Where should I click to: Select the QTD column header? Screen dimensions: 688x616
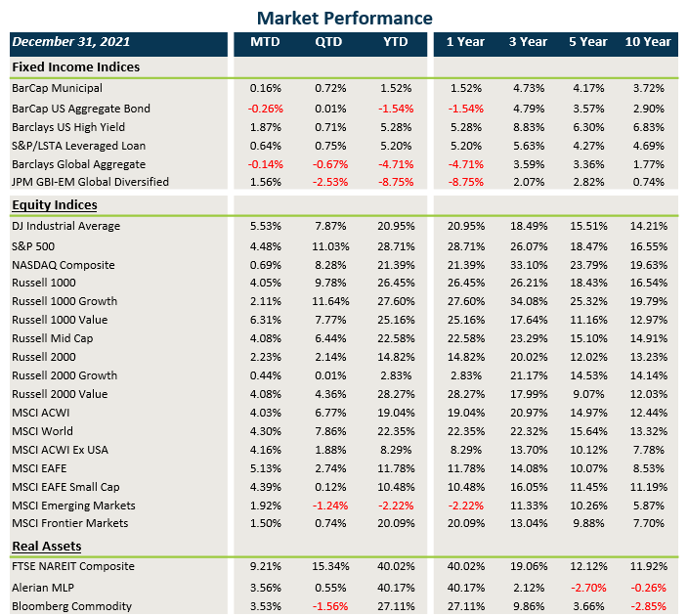tap(329, 42)
